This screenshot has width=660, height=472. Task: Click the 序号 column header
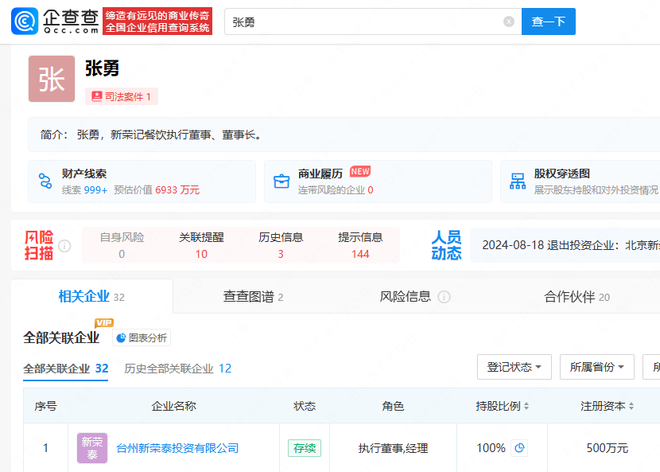[45, 406]
